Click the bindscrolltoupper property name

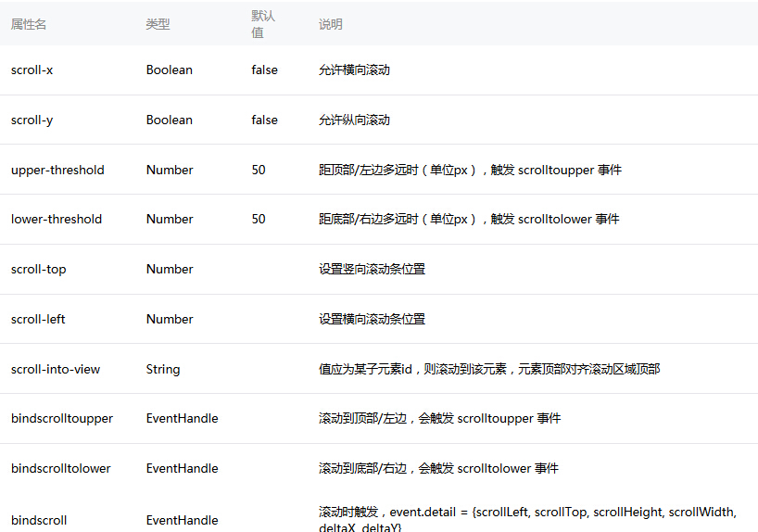[62, 418]
